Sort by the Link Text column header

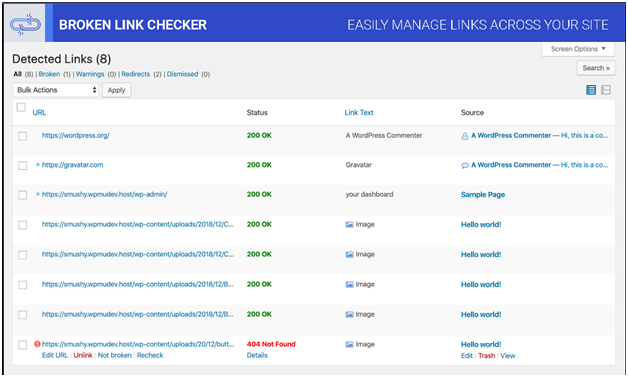(359, 113)
